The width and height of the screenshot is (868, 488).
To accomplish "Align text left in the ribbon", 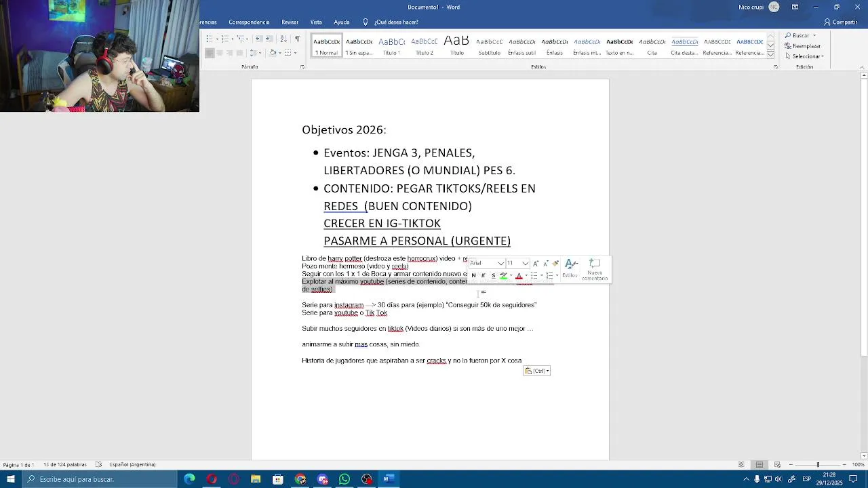I will 210,53.
